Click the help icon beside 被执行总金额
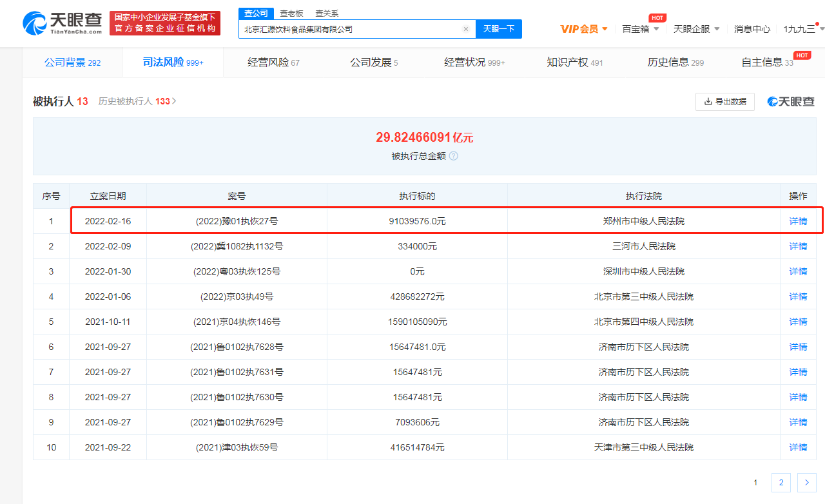The height and width of the screenshot is (504, 825). (x=454, y=156)
